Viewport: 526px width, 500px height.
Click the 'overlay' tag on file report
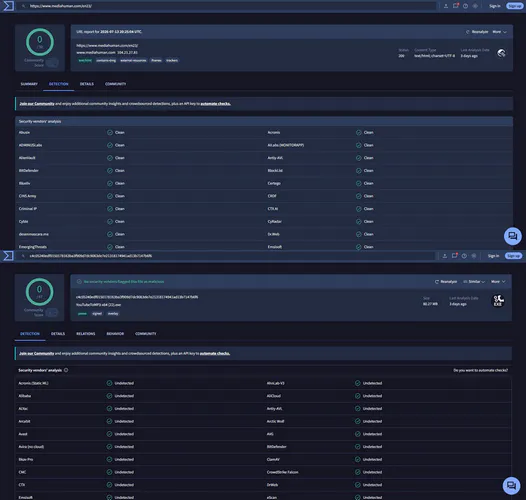coord(113,313)
